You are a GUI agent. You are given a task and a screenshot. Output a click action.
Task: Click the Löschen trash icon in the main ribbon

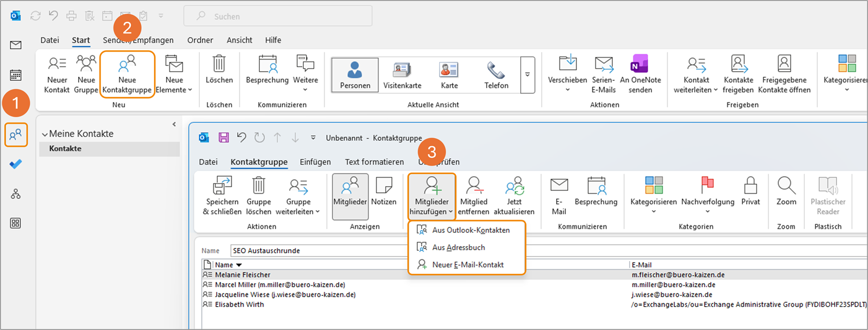point(219,70)
